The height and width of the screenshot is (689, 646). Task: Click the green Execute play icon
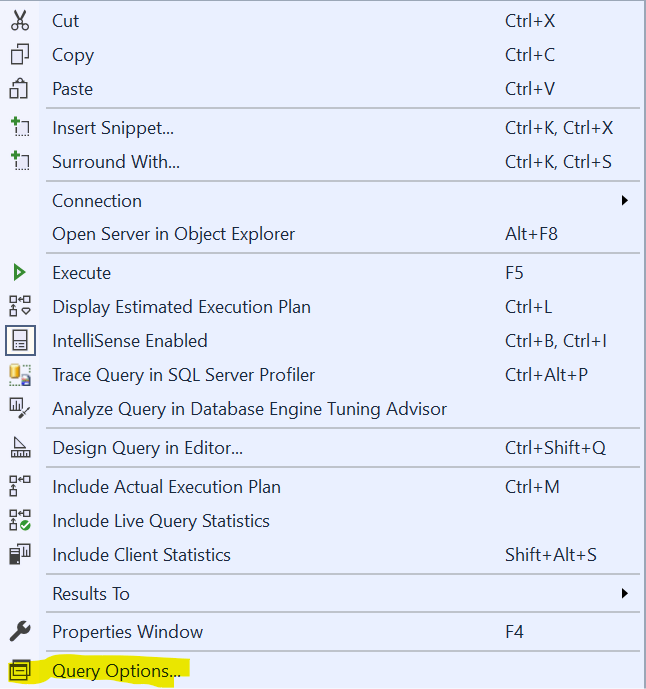tap(20, 273)
